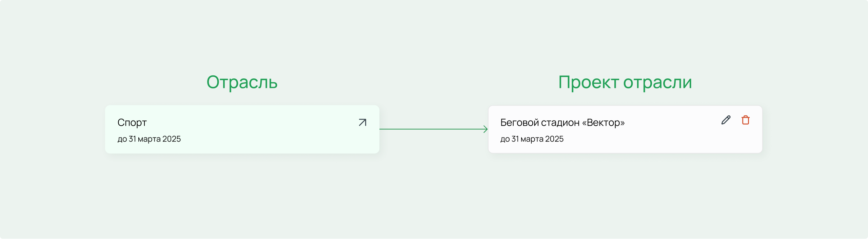Viewport: 868px width, 239px height.
Task: Click the deadline text under Беговой стадион
Action: point(532,139)
